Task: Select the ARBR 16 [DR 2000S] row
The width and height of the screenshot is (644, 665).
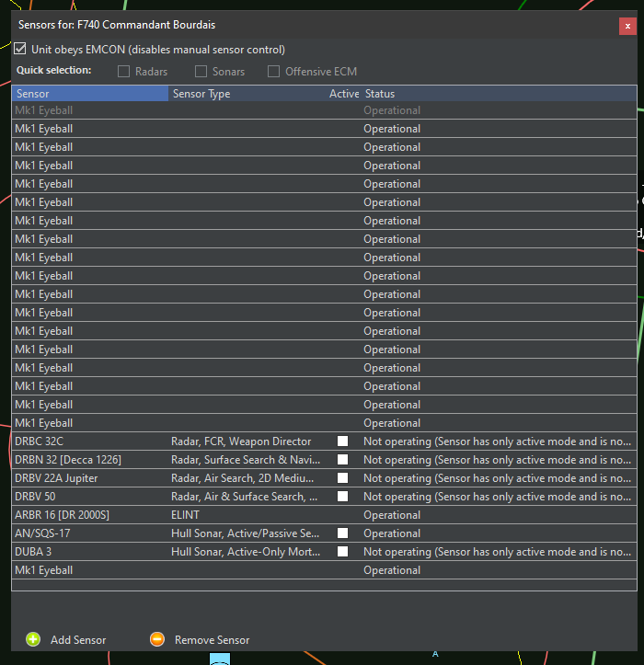Action: (x=324, y=515)
